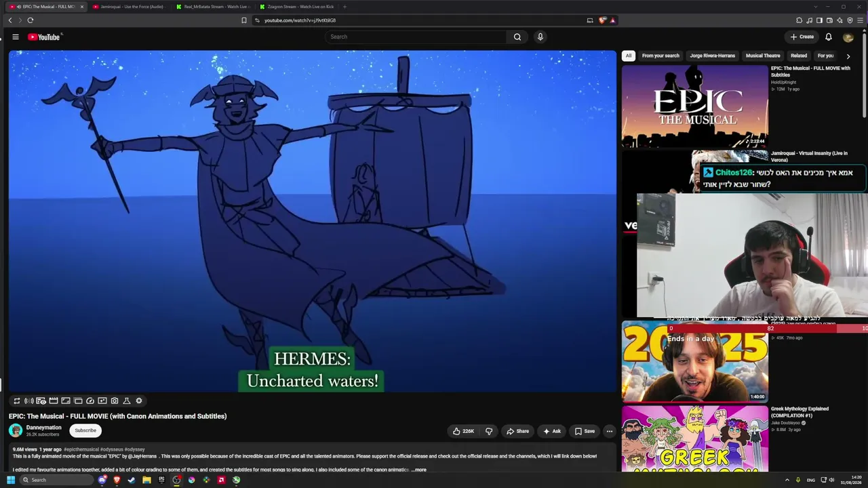
Task: Open the Greek Mythology Explained thumbnail
Action: pos(695,439)
